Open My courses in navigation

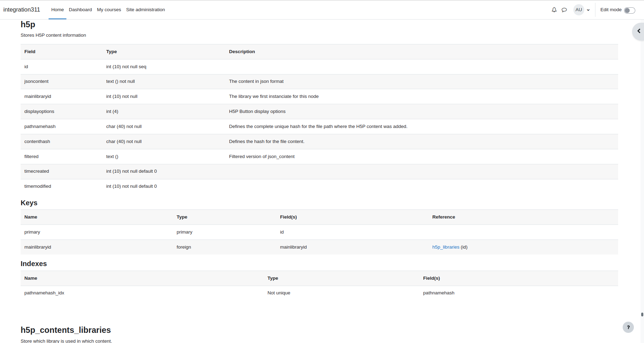[x=109, y=10]
